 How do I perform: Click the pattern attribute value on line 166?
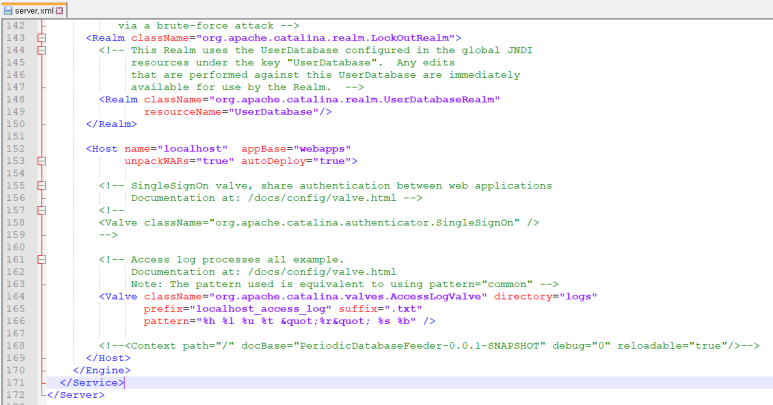(x=306, y=321)
